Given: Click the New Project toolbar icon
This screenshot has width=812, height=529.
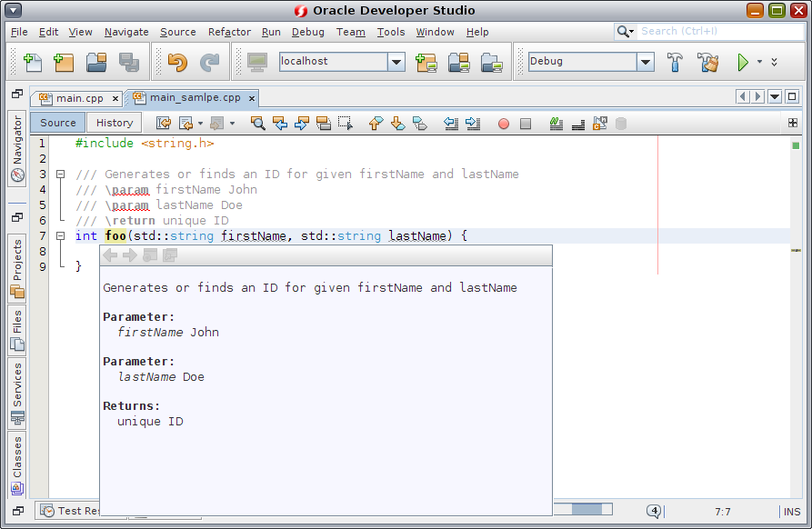Looking at the screenshot, I should [64, 62].
